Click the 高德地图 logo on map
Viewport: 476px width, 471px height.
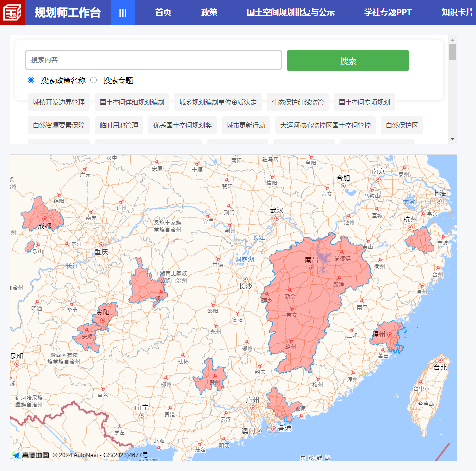[x=31, y=455]
